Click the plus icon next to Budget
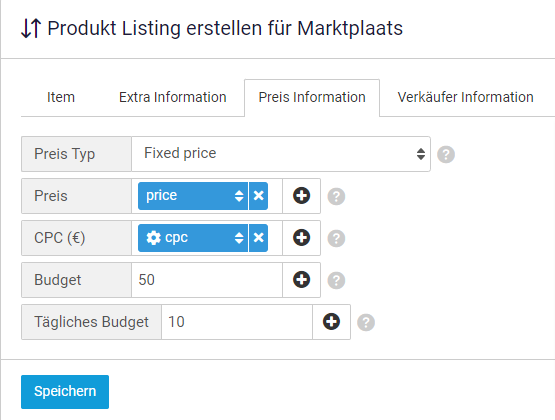Screen dimensions: 555x420 (x=302, y=280)
